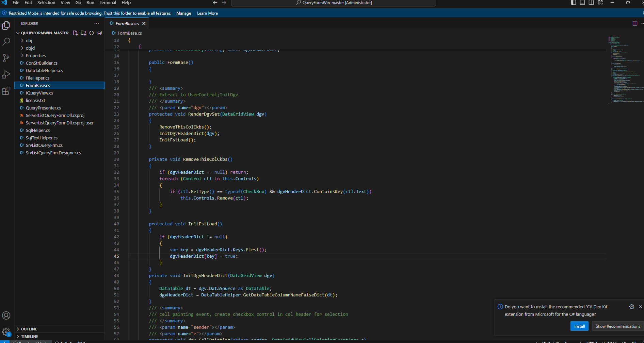Open ConStrBuilder.cs file
The height and width of the screenshot is (343, 644).
click(42, 63)
